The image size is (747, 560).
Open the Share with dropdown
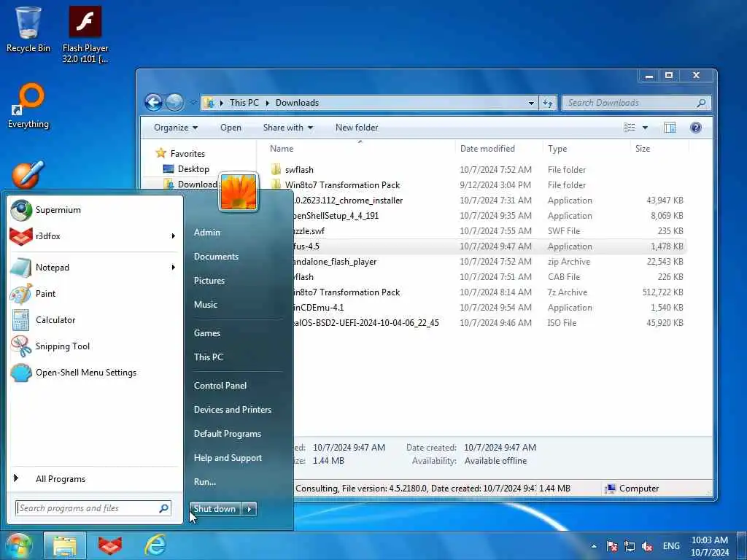288,128
